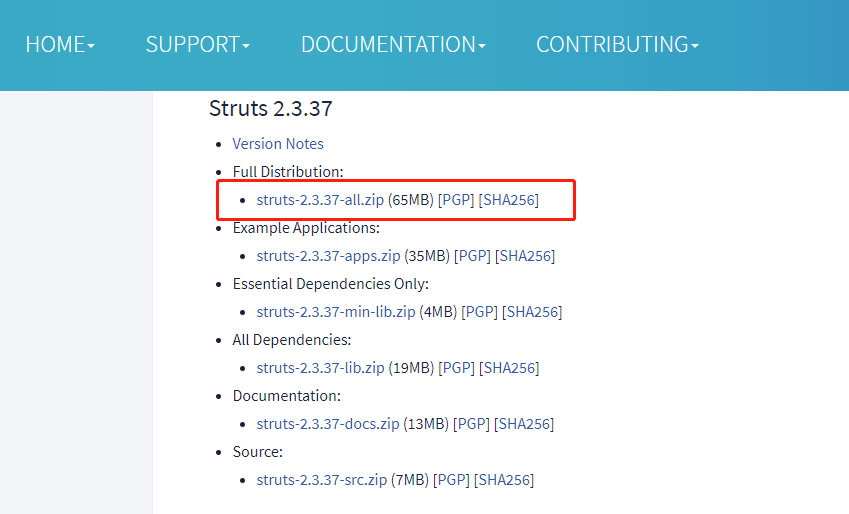
Task: Open PGP signature for struts-2.3.37-docs.zip
Action: (x=471, y=424)
